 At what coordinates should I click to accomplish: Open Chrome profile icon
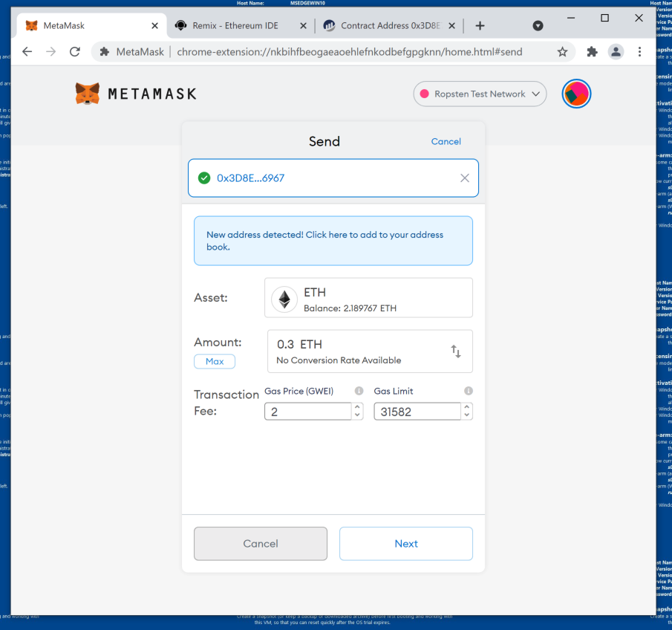pyautogui.click(x=616, y=52)
